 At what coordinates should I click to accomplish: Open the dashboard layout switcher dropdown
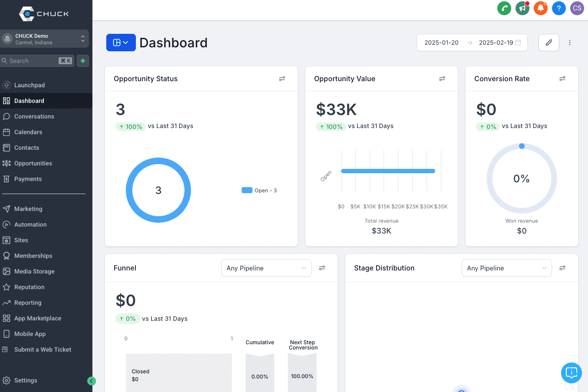coord(121,43)
